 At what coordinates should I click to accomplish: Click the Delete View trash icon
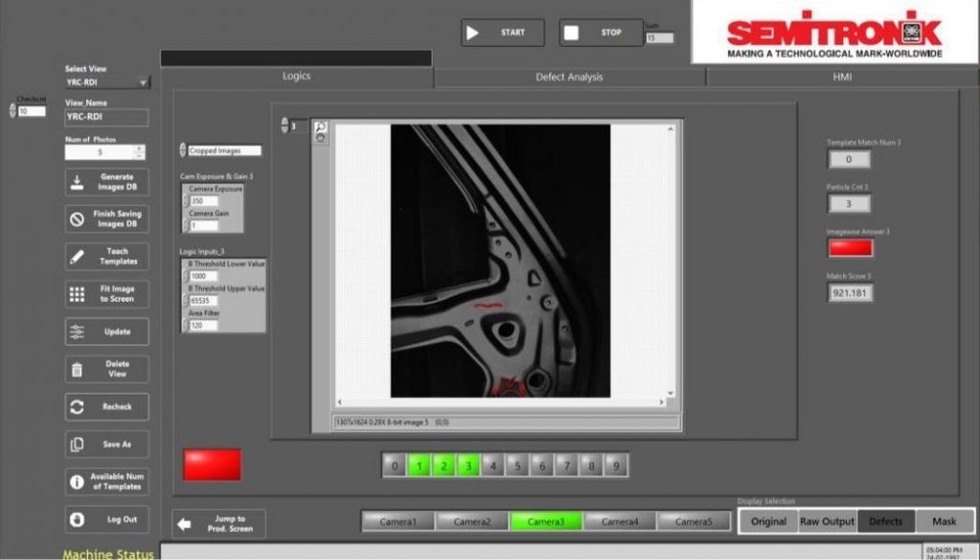pos(78,370)
